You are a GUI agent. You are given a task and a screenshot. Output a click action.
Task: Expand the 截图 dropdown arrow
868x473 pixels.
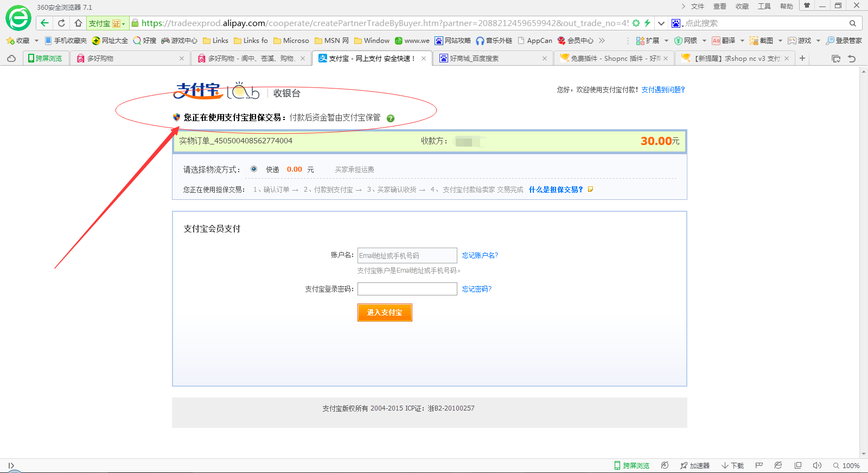780,41
